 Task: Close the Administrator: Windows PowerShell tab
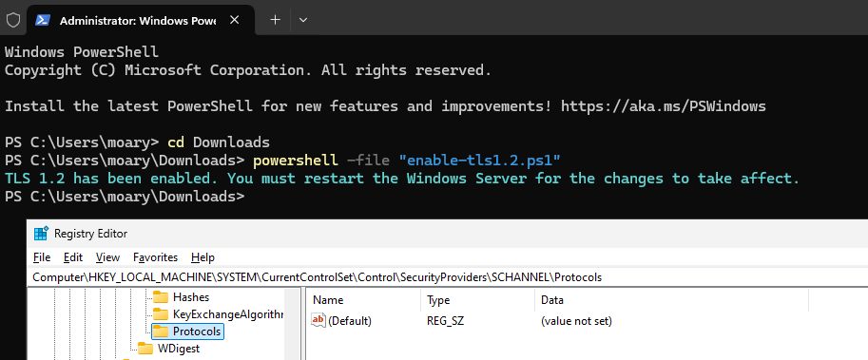point(234,20)
